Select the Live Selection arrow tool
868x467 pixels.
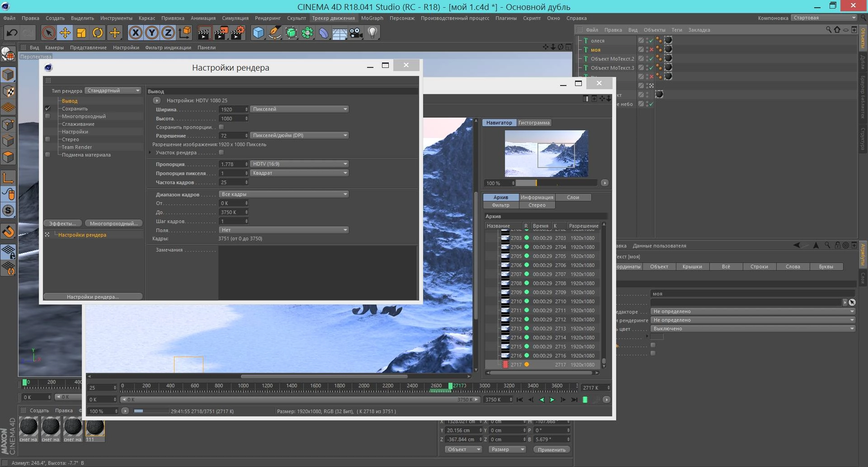(x=48, y=33)
